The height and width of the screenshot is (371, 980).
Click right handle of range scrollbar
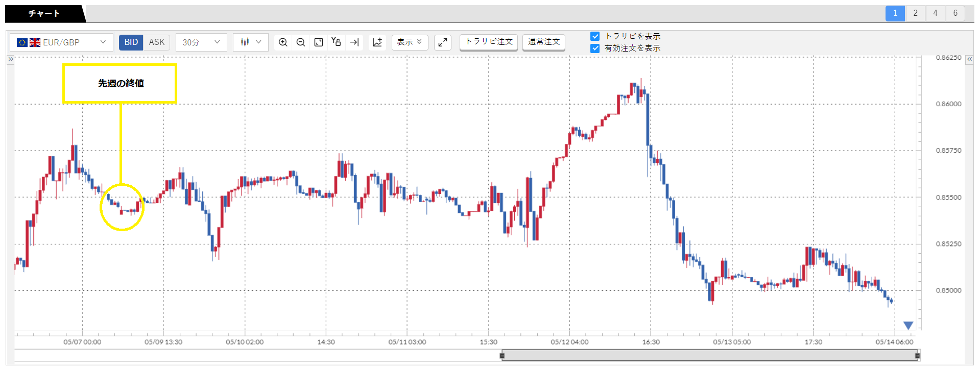(918, 356)
